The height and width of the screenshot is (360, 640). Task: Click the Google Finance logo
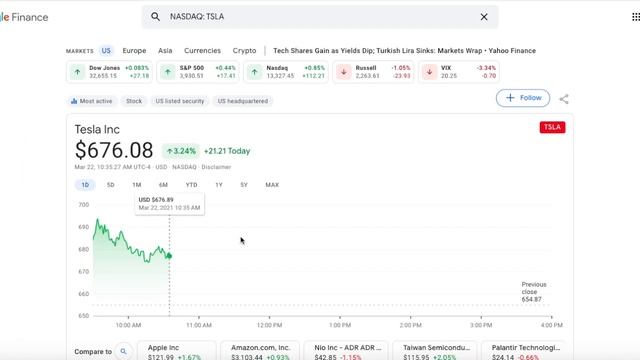(x=24, y=17)
